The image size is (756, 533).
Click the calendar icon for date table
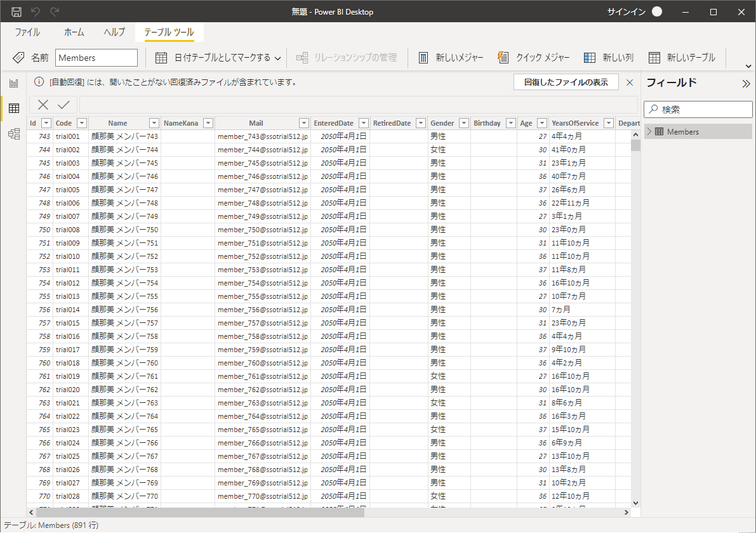pyautogui.click(x=161, y=58)
